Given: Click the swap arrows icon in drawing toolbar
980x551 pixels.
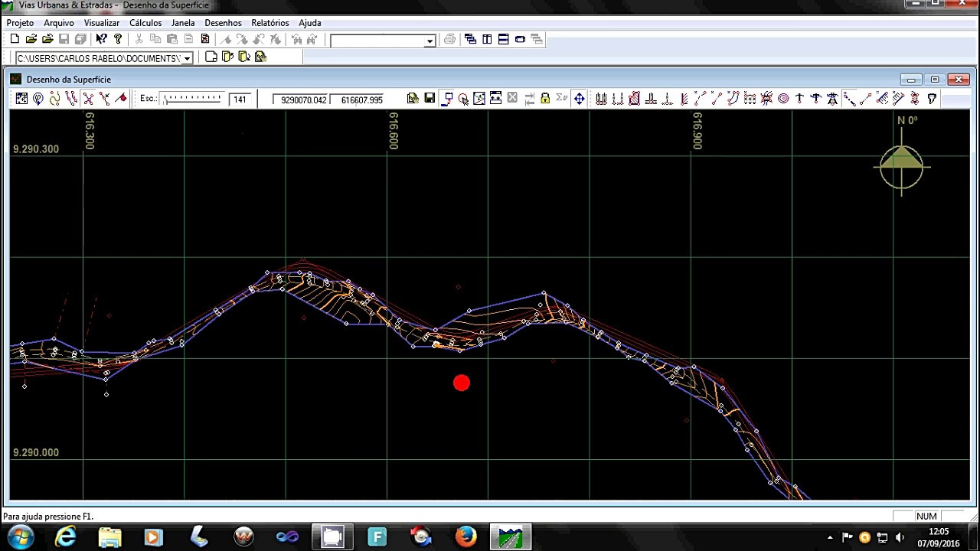Looking at the screenshot, I should pyautogui.click(x=529, y=99).
